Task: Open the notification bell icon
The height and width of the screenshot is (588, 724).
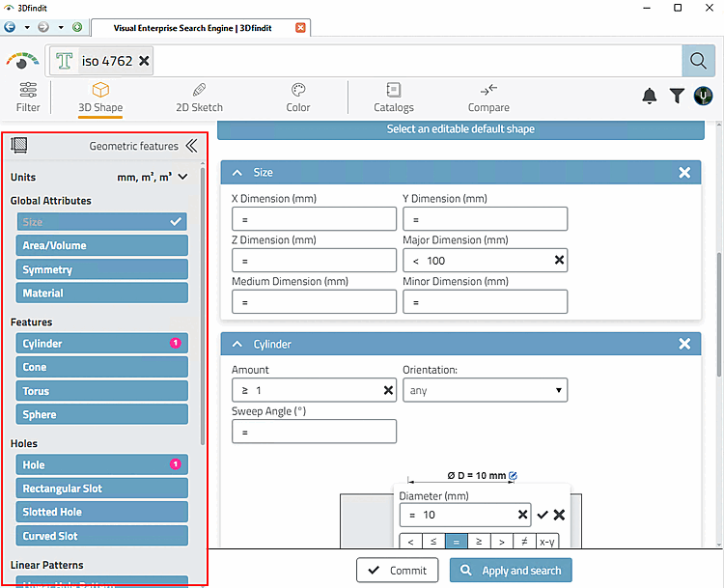Action: pos(650,96)
